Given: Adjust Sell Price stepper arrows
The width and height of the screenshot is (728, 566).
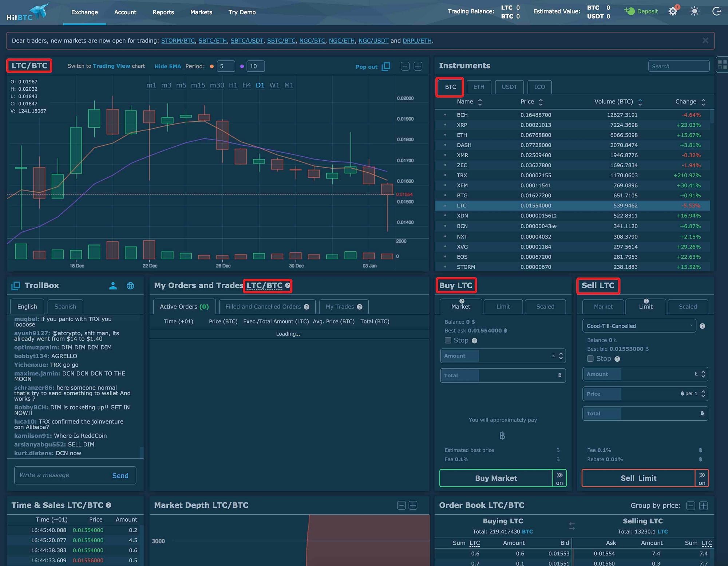Looking at the screenshot, I should coord(703,394).
